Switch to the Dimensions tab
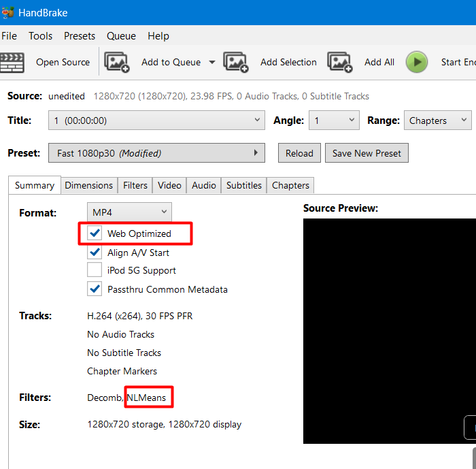The image size is (476, 469). click(88, 185)
